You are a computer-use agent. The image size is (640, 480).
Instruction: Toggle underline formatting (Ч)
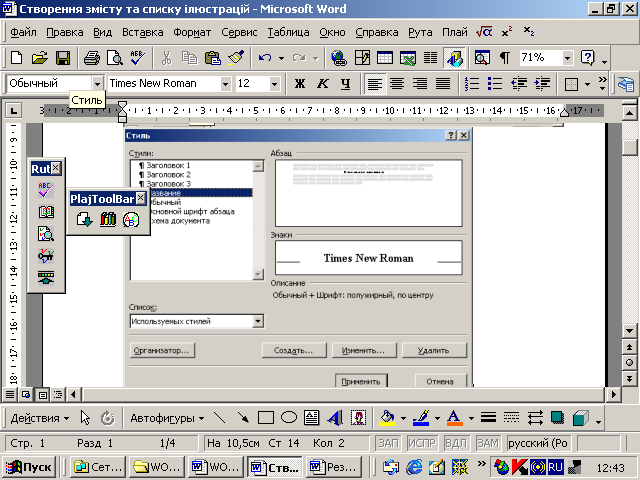(346, 84)
